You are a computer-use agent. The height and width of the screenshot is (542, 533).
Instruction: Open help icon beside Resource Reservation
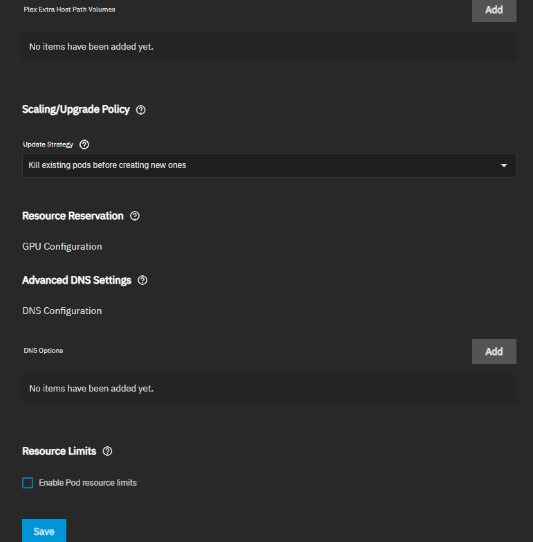135,216
